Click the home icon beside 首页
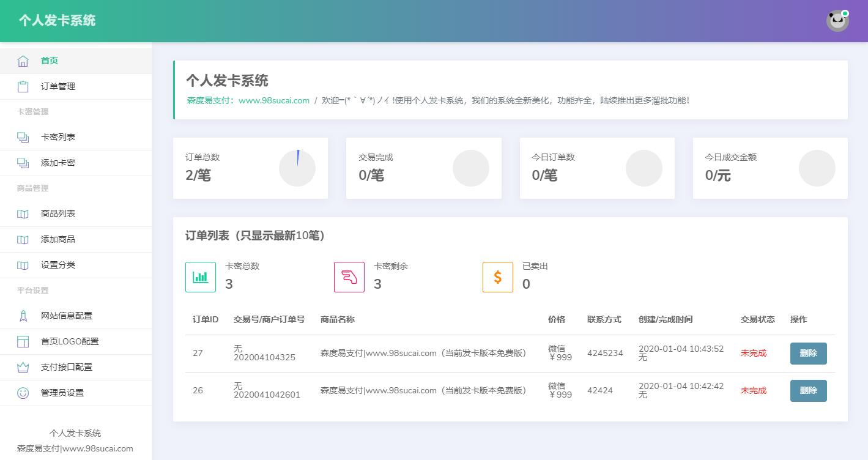 click(23, 61)
